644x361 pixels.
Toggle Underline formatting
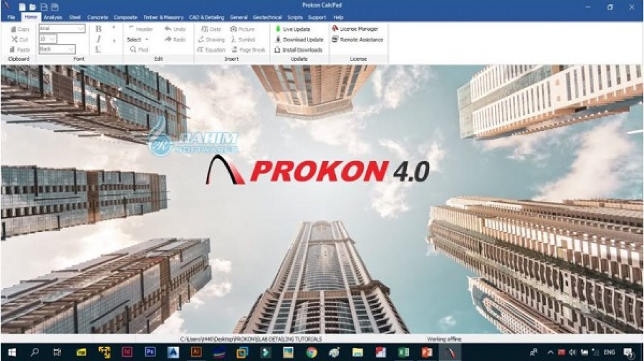pyautogui.click(x=98, y=49)
